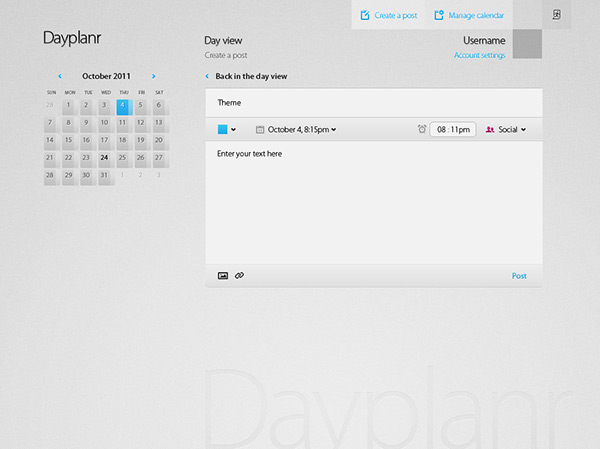This screenshot has width=600, height=449.
Task: Click the Day view heading
Action: pos(223,41)
